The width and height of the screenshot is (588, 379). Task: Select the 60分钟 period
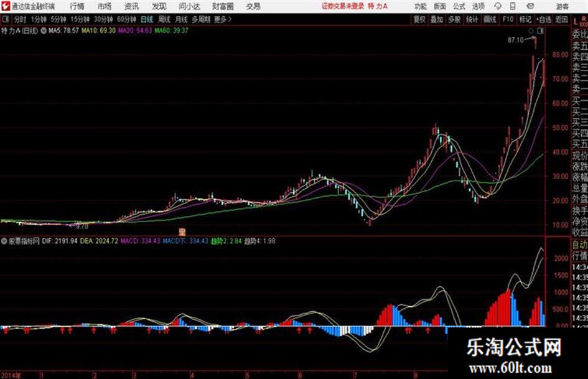tap(126, 19)
